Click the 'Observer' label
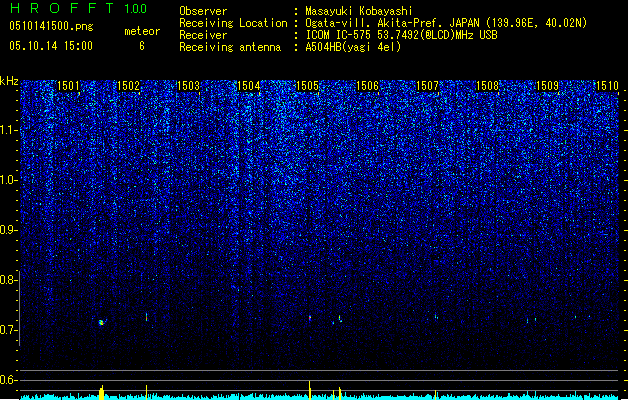The height and width of the screenshot is (400, 629). point(203,11)
